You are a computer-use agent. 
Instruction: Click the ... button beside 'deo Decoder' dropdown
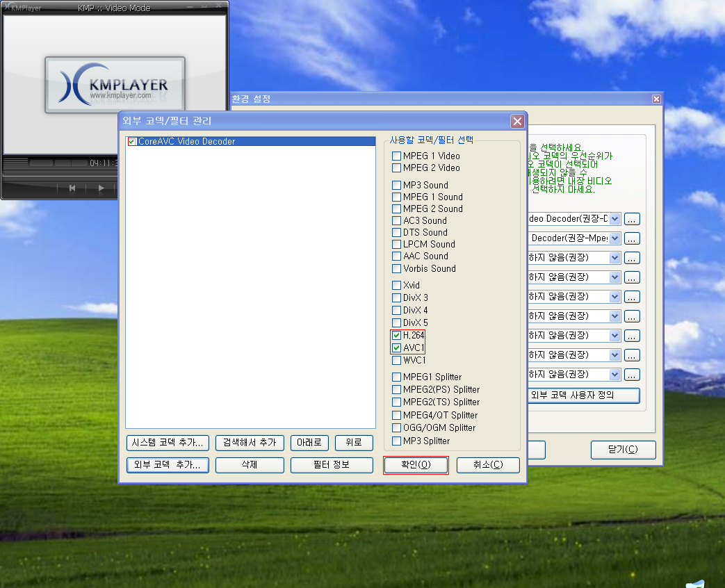(632, 219)
